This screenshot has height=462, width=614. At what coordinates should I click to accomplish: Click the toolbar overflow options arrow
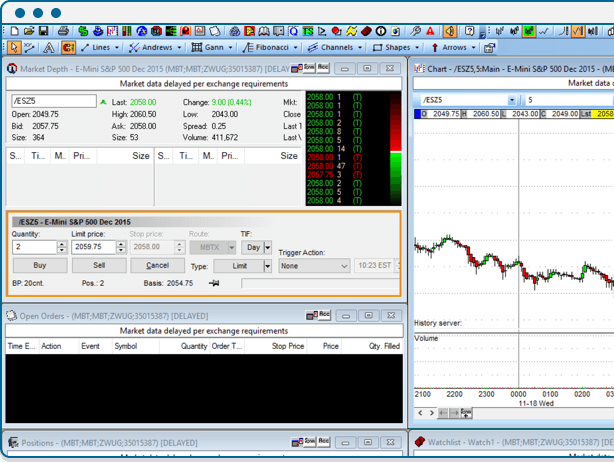482,34
